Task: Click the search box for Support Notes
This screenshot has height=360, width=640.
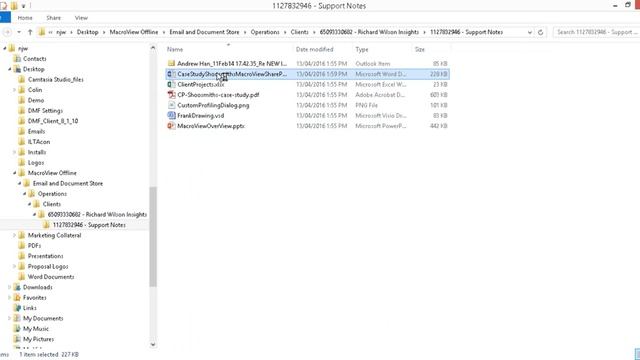Action: pos(596,32)
